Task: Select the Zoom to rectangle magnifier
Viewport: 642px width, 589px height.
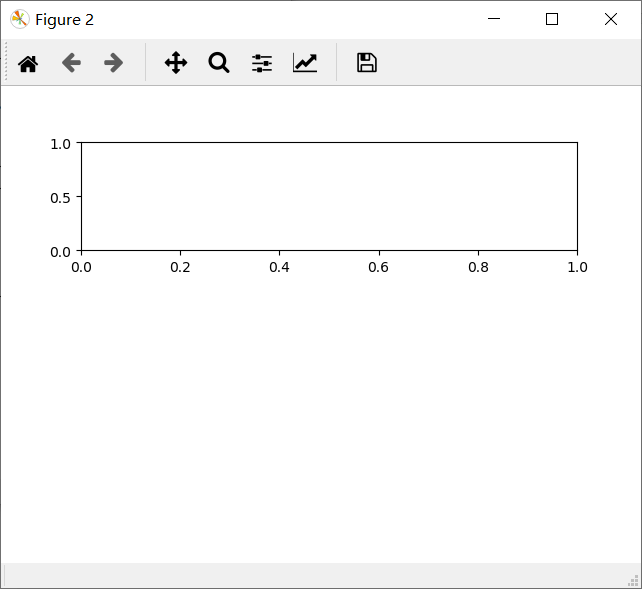Action: coord(219,63)
